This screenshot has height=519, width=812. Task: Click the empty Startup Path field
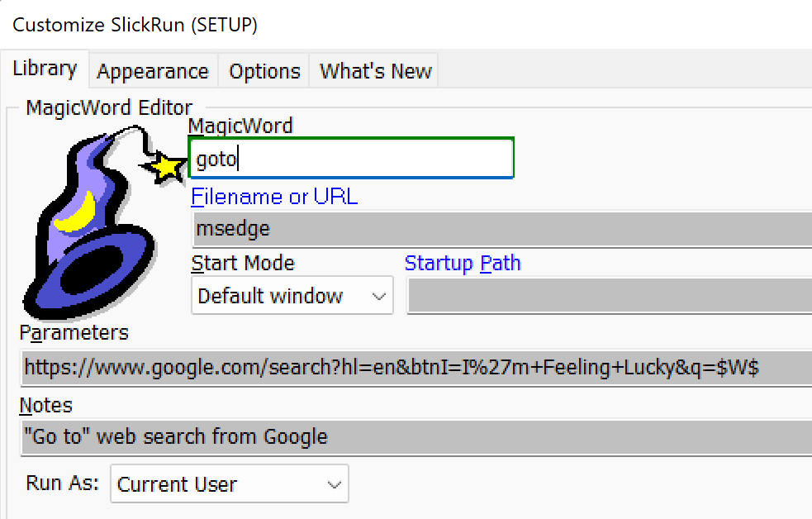tap(610, 296)
